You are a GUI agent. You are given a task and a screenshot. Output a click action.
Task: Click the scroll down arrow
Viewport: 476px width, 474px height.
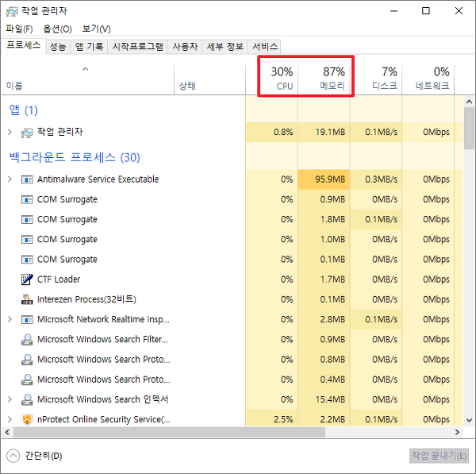pos(469,421)
